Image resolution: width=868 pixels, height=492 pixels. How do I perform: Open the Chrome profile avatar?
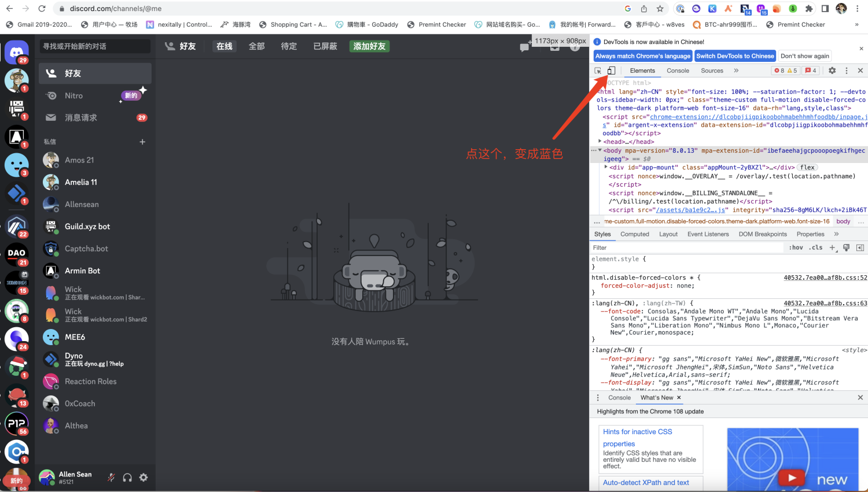[x=841, y=9]
